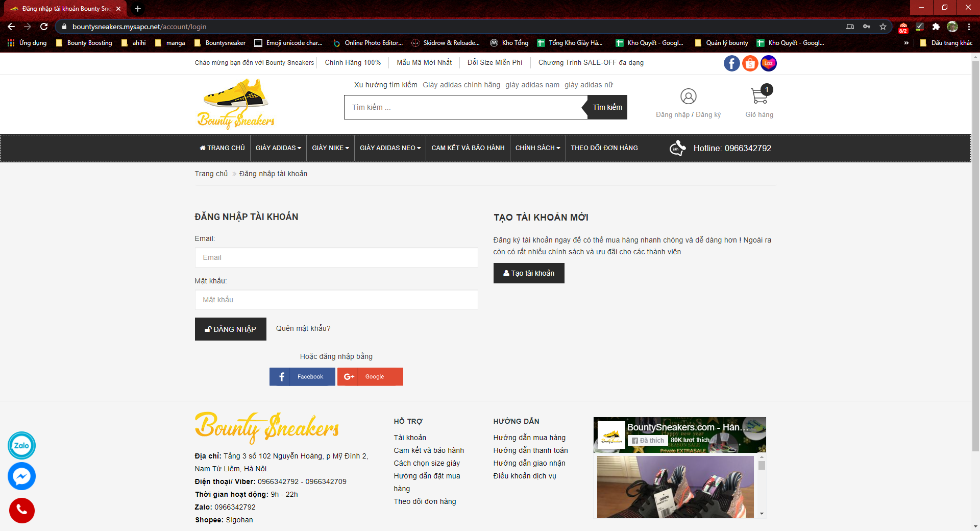Click the address bar URL
This screenshot has width=980, height=531.
pos(139,27)
